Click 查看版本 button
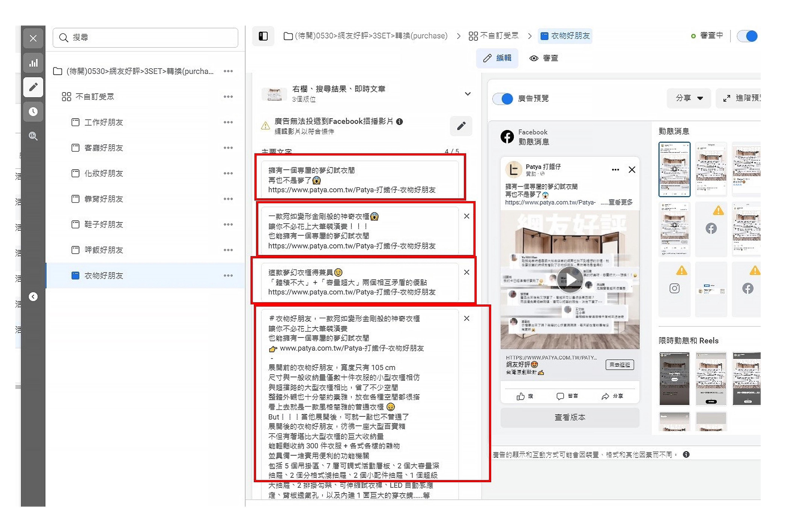The image size is (797, 532). (x=570, y=418)
